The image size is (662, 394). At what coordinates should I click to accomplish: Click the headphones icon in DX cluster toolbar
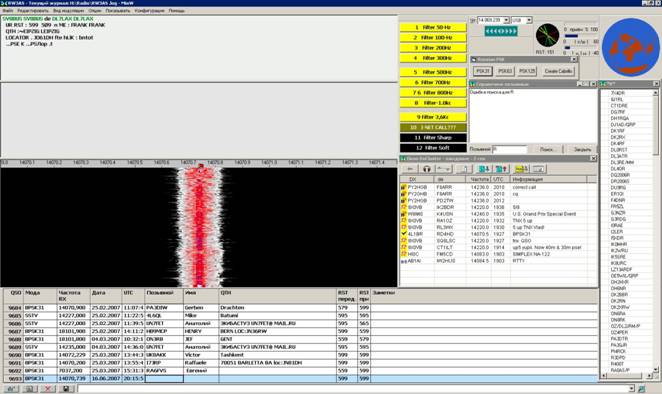click(x=427, y=169)
